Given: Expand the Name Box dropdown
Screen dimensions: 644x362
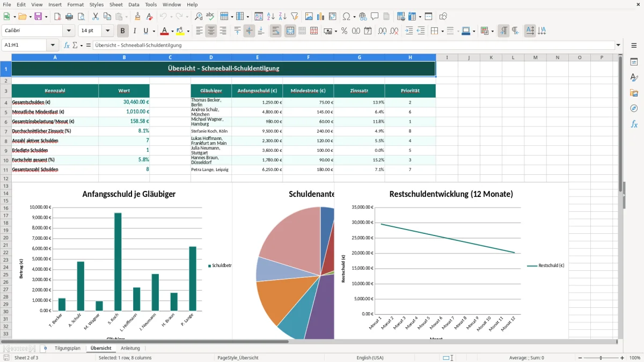Looking at the screenshot, I should click(53, 45).
